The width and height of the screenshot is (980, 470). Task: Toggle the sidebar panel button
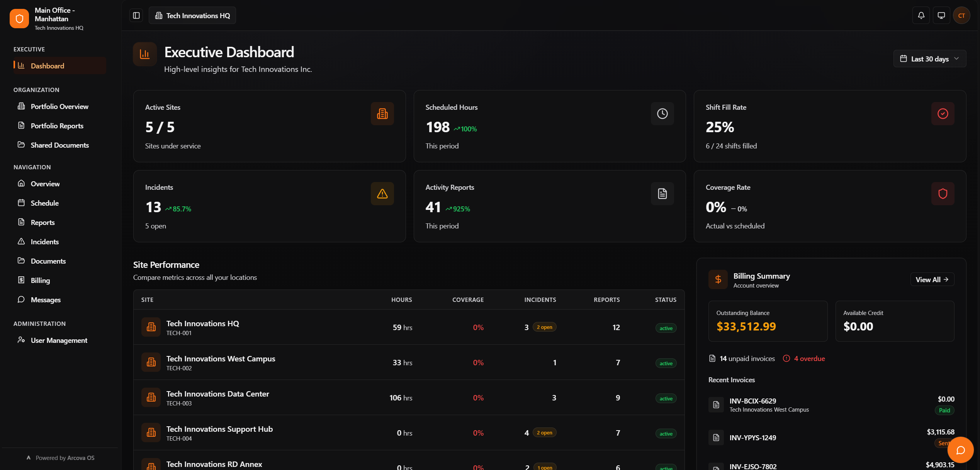136,15
